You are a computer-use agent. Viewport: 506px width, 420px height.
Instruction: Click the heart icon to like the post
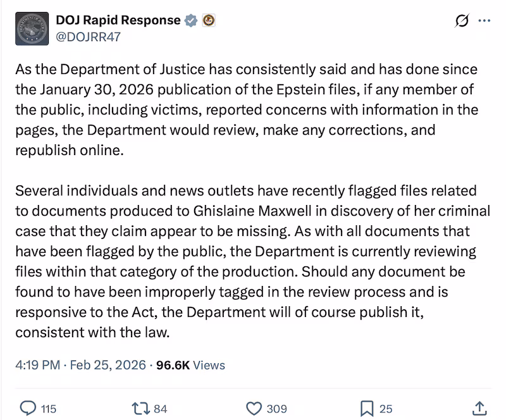(x=255, y=409)
